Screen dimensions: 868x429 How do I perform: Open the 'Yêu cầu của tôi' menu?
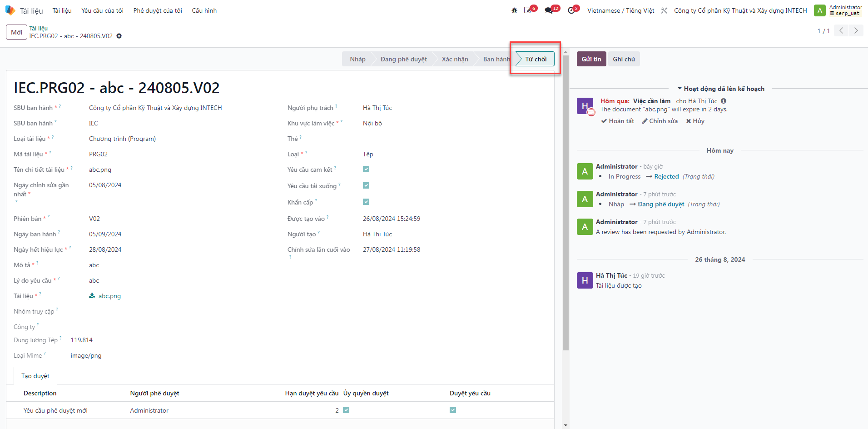pyautogui.click(x=103, y=10)
